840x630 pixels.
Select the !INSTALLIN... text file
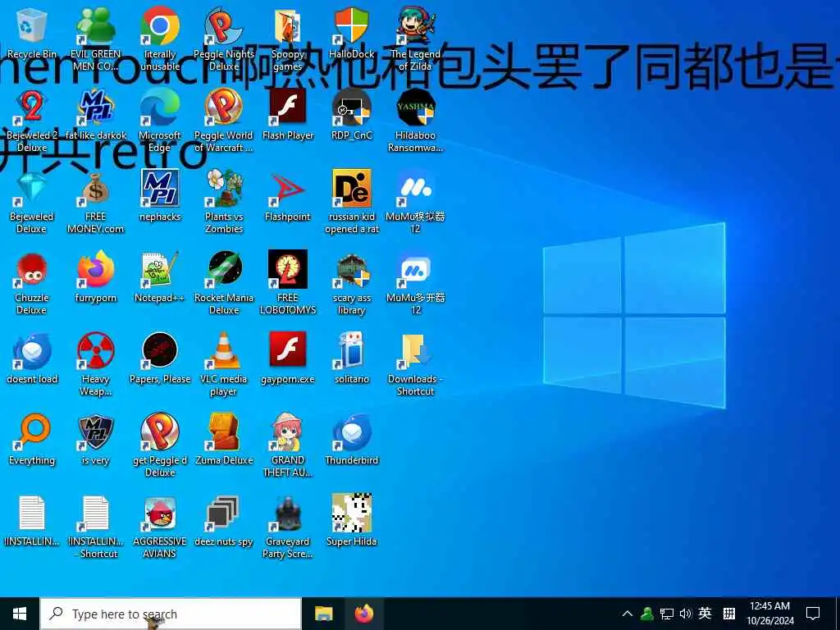coord(32,514)
